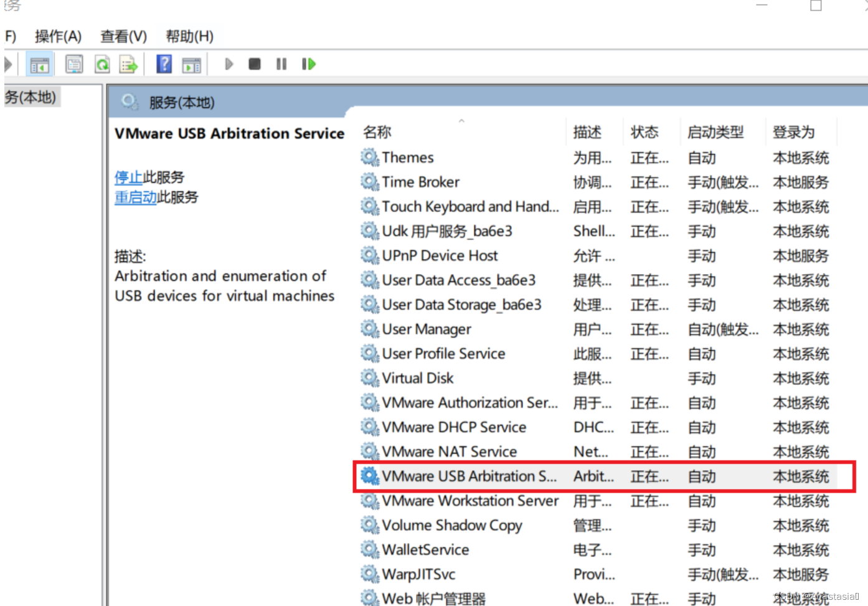The height and width of the screenshot is (606, 868).
Task: Click Shell... description of Udk 用户服务
Action: pos(594,231)
